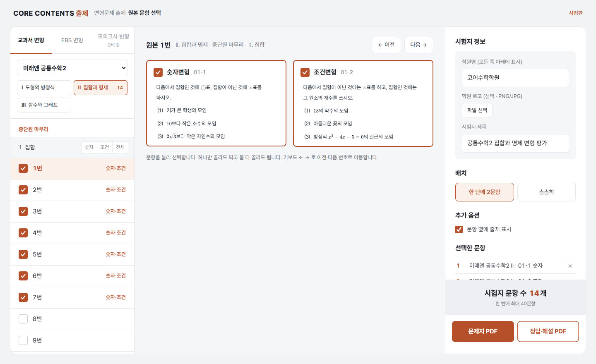Image resolution: width=596 pixels, height=364 pixels.
Task: Open the 미래엔 공통수학2 textbook dropdown
Action: [72, 68]
